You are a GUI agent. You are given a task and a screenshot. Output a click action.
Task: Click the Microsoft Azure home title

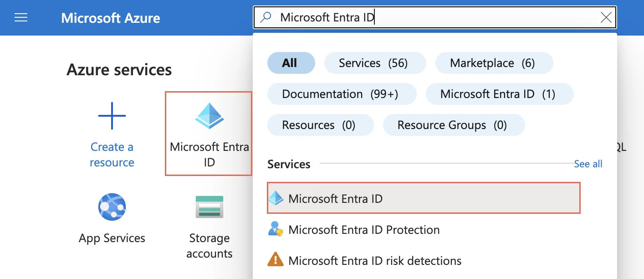(111, 18)
